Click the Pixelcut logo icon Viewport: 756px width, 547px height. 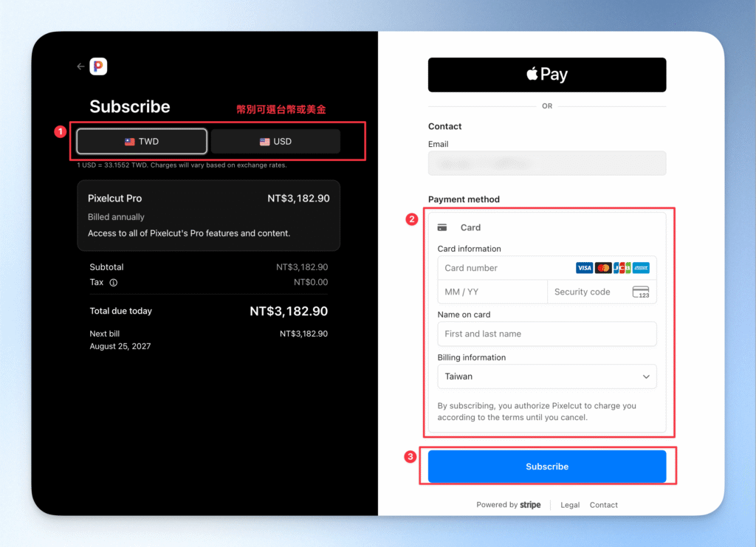click(x=98, y=66)
